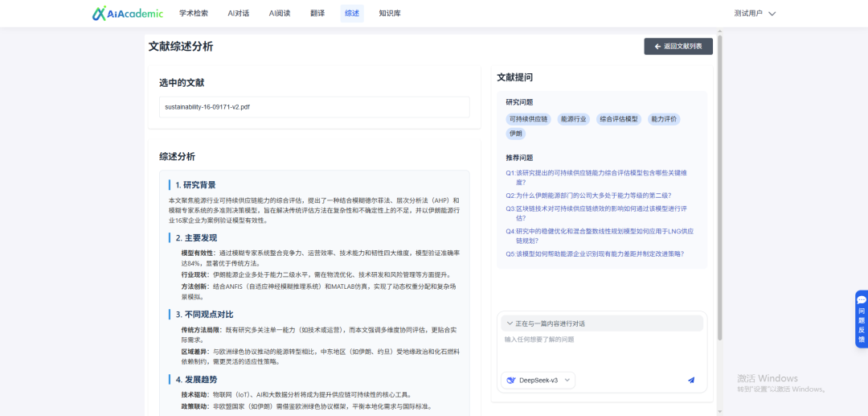Image resolution: width=868 pixels, height=416 pixels.
Task: Open the 知识库 page
Action: 390,14
